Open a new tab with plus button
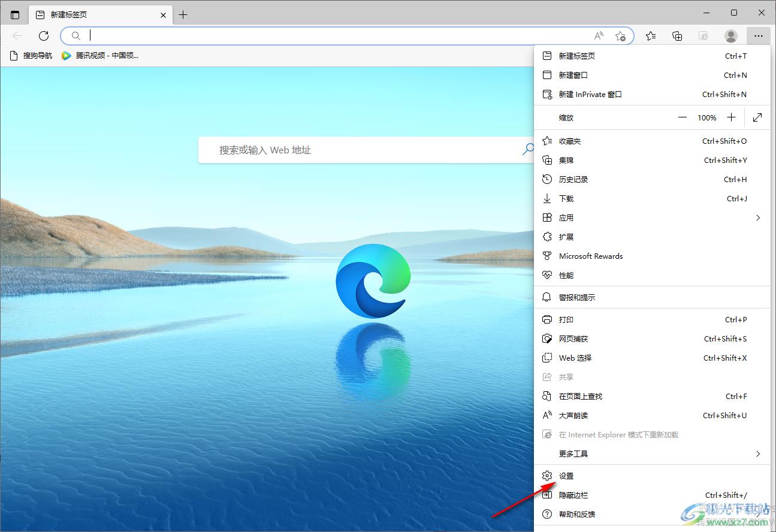 (x=183, y=14)
